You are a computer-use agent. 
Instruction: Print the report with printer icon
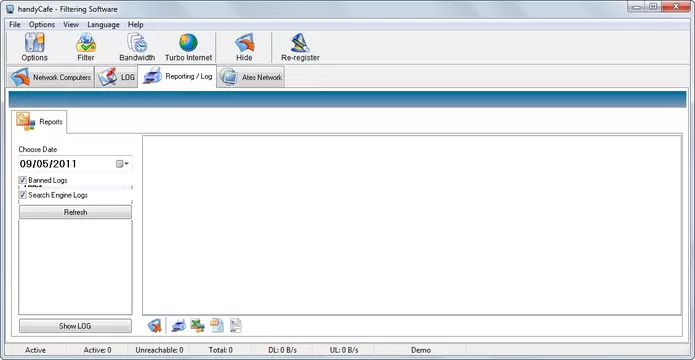pos(178,326)
